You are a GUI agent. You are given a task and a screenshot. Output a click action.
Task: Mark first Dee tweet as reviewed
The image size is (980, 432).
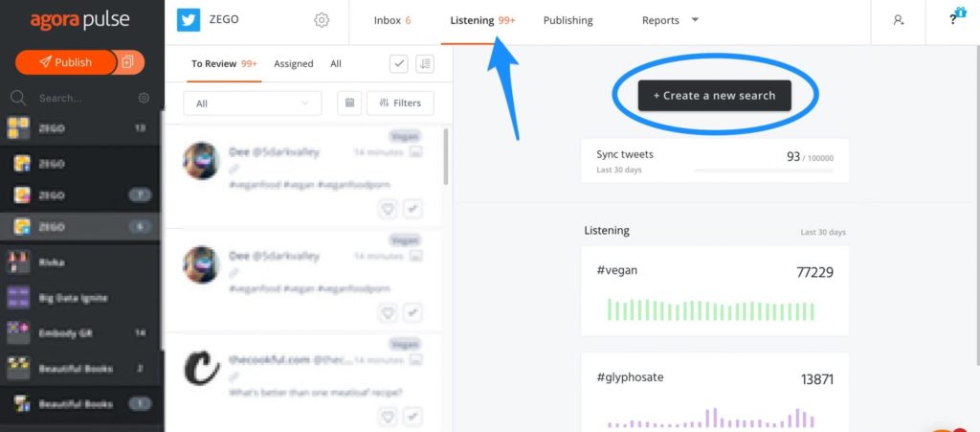pyautogui.click(x=412, y=210)
